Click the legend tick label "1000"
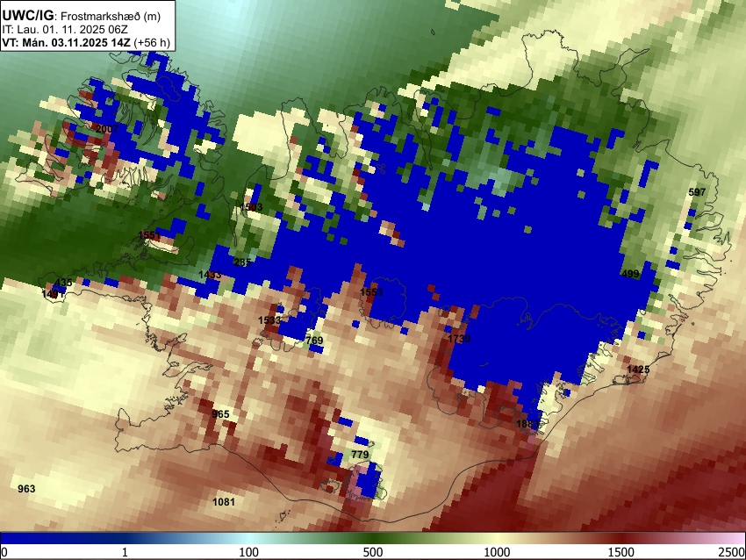The image size is (746, 560). pos(497,552)
